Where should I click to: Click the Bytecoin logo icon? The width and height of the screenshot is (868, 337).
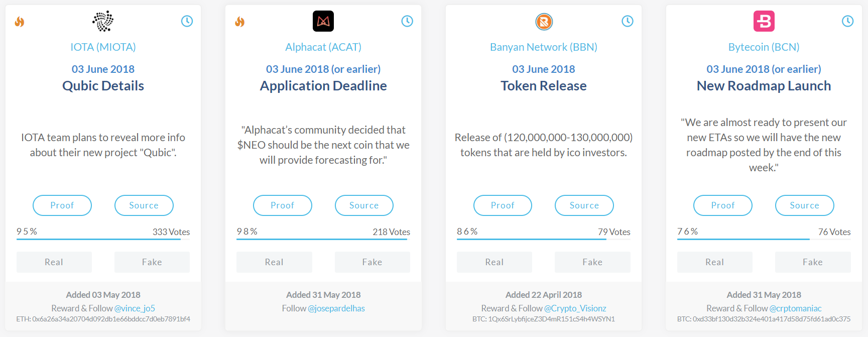764,21
